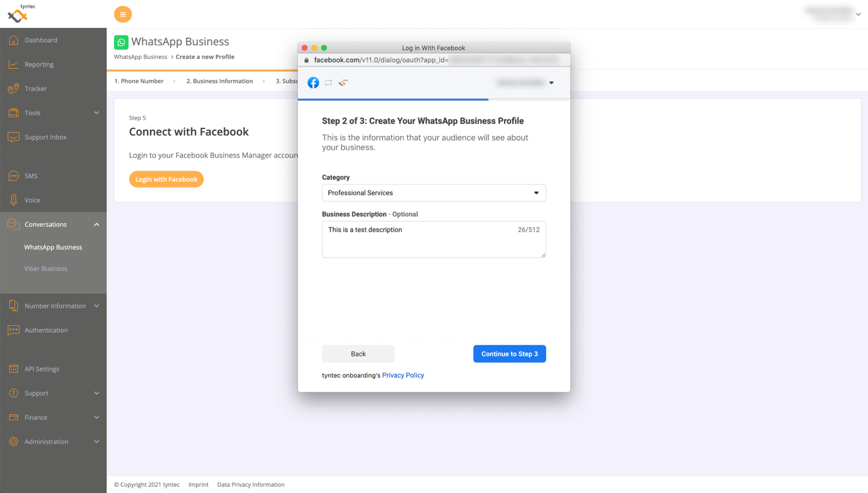The width and height of the screenshot is (868, 493).
Task: Click the Voice label in the sidebar
Action: click(x=32, y=200)
